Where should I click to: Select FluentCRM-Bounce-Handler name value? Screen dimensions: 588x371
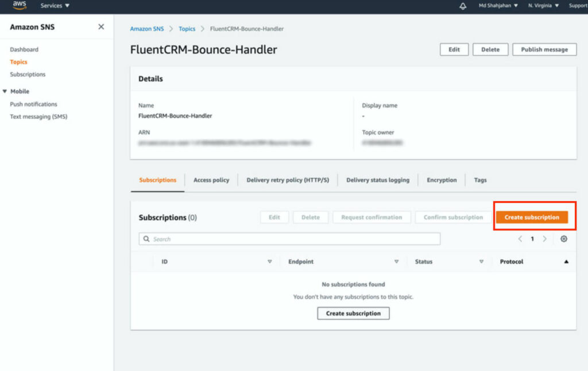(175, 116)
